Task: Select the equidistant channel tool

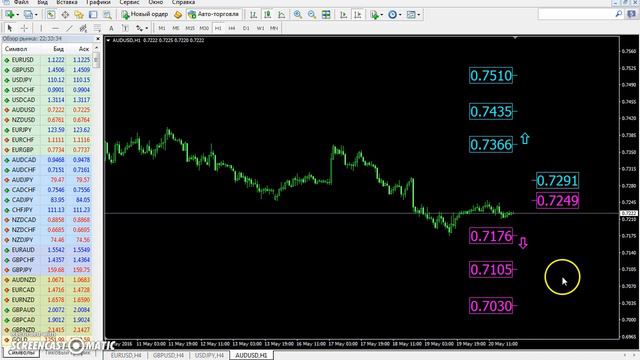Action: (x=83, y=28)
